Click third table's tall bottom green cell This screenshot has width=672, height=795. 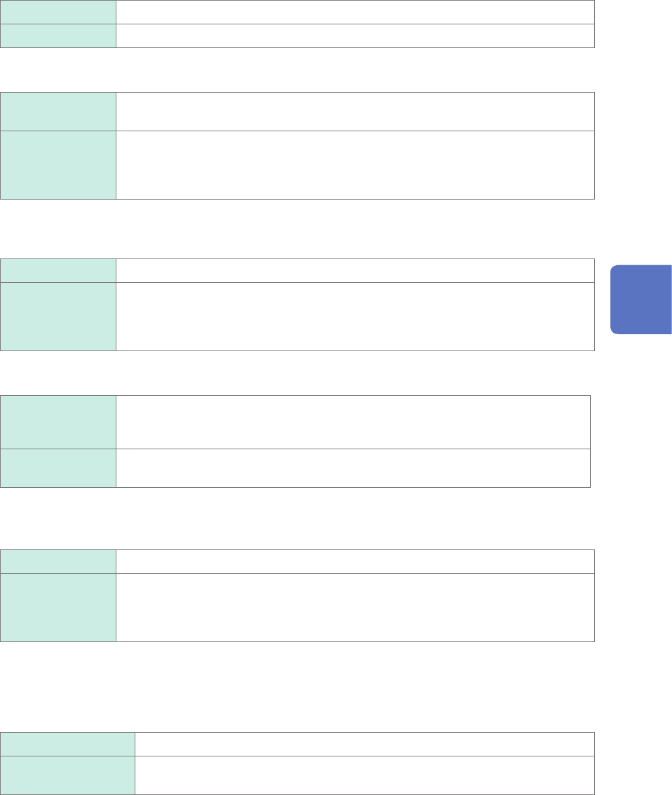coord(58,316)
